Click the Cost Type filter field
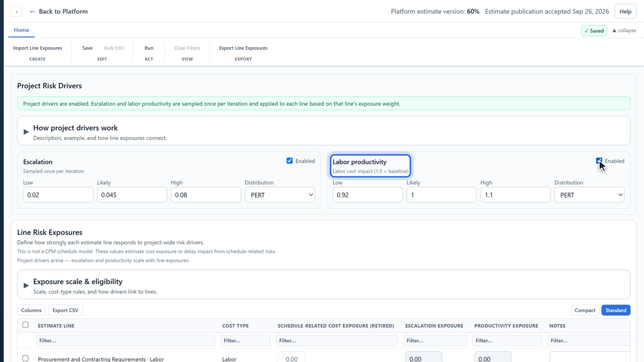Screen dimensions: 644x362 [x=245, y=340]
